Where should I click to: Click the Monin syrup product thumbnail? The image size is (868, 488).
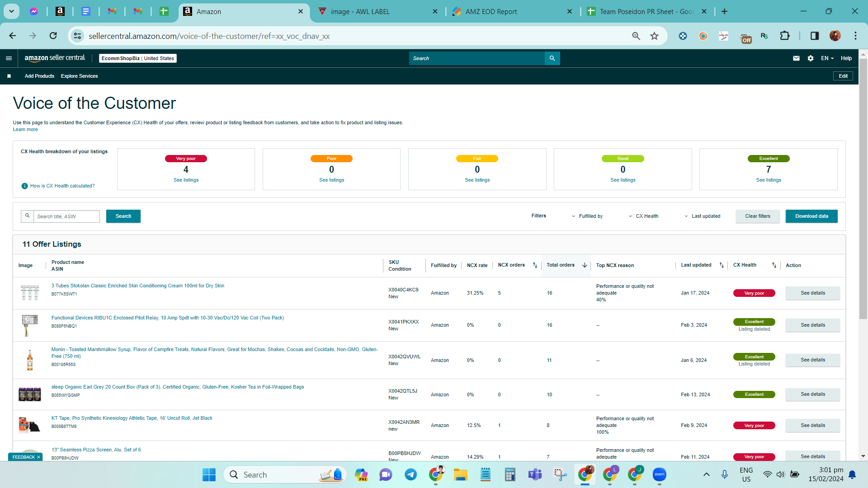tap(30, 360)
